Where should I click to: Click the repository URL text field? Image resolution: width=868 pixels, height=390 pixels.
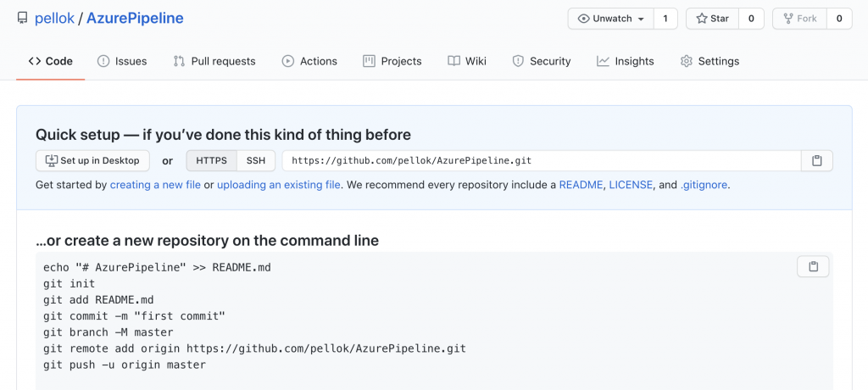pos(541,160)
